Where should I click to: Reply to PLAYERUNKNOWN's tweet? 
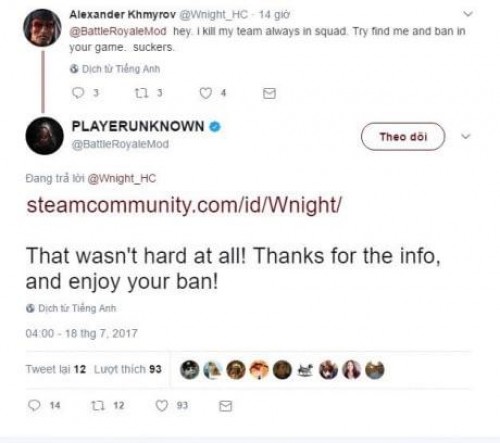pyautogui.click(x=34, y=405)
